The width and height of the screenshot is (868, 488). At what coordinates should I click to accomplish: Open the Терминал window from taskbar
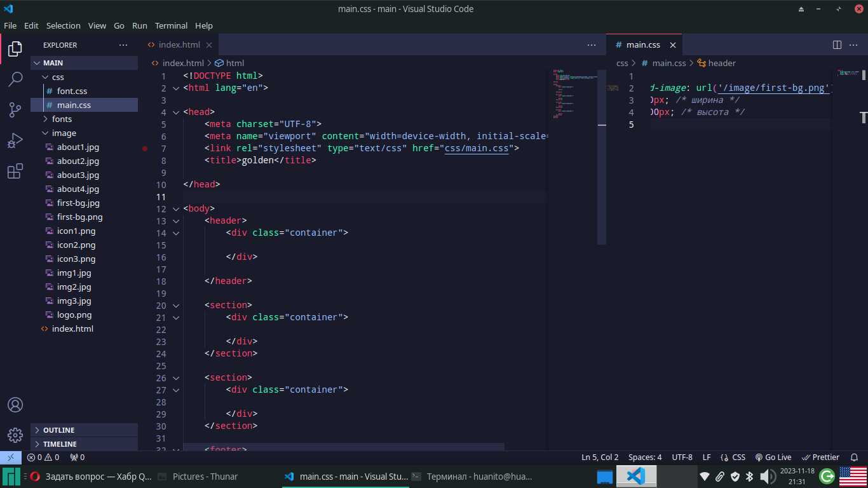[471, 477]
